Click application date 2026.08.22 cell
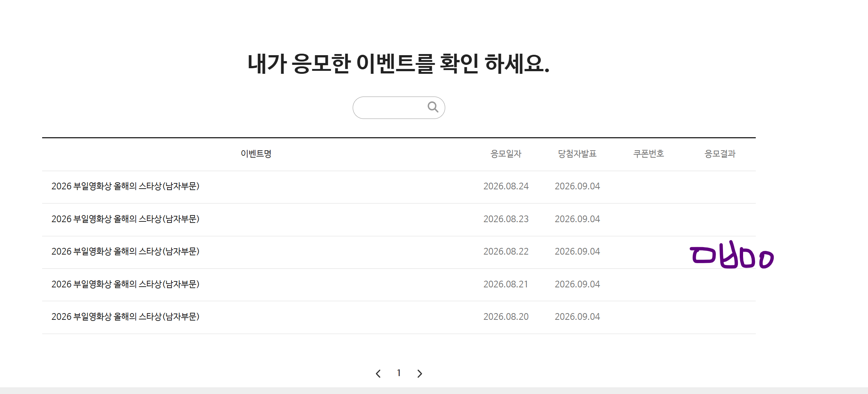Viewport: 868px width, 394px height. coord(506,251)
